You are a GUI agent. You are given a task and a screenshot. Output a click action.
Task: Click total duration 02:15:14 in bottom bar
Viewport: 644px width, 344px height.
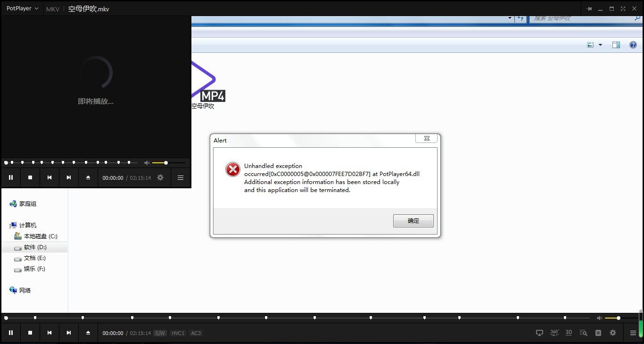140,333
